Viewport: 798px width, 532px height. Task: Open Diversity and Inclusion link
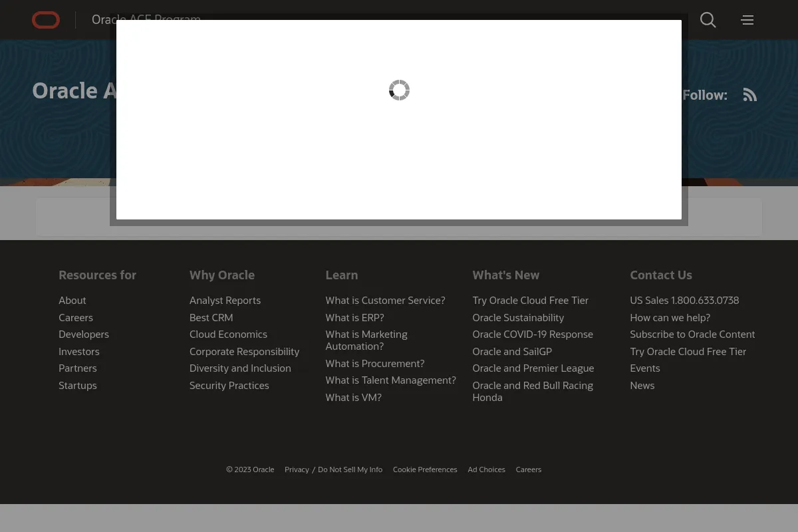tap(240, 368)
